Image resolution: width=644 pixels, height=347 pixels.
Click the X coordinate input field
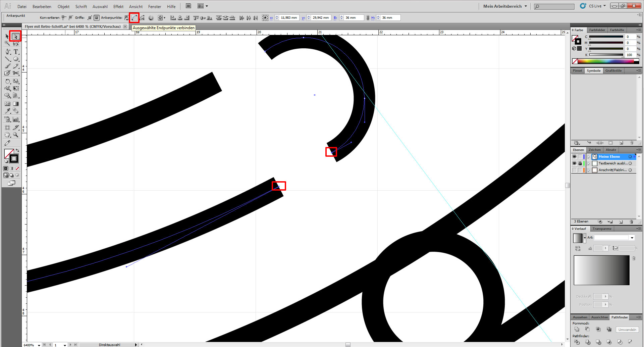tap(288, 18)
